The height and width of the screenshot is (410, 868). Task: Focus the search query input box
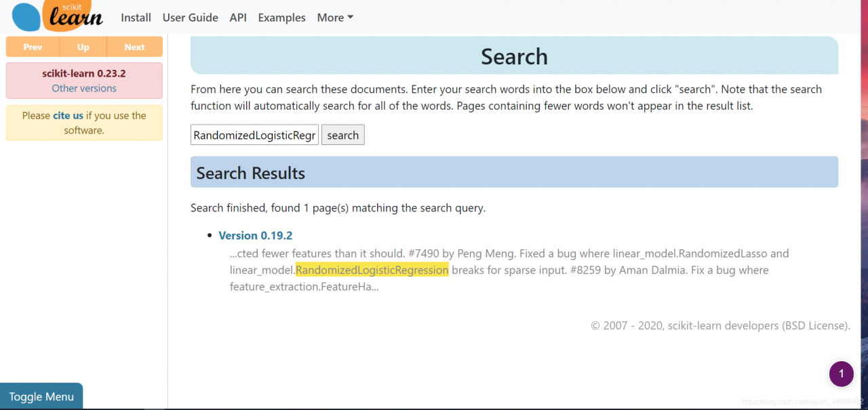coord(254,135)
